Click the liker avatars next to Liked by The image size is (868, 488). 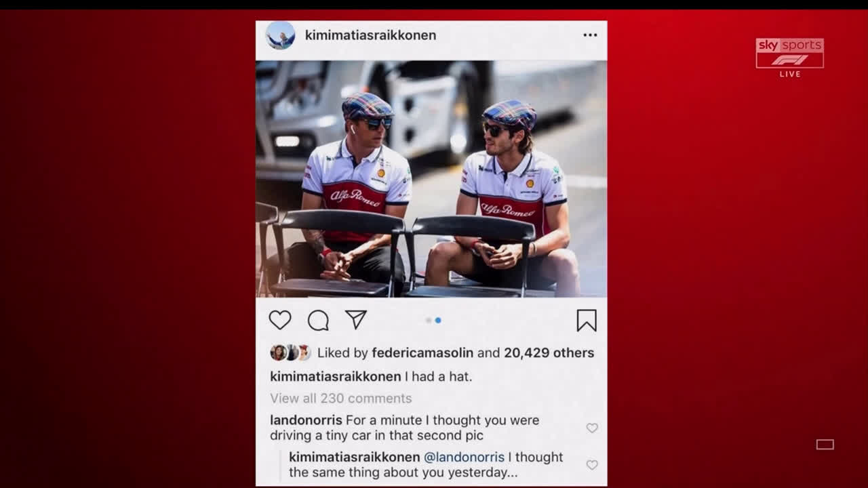coord(290,352)
